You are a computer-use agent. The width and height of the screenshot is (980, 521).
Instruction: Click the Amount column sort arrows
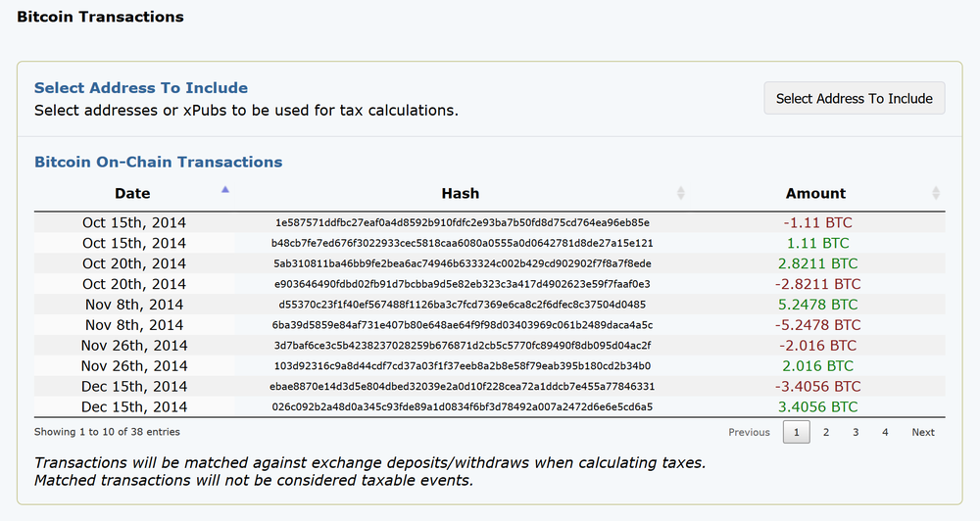(935, 193)
